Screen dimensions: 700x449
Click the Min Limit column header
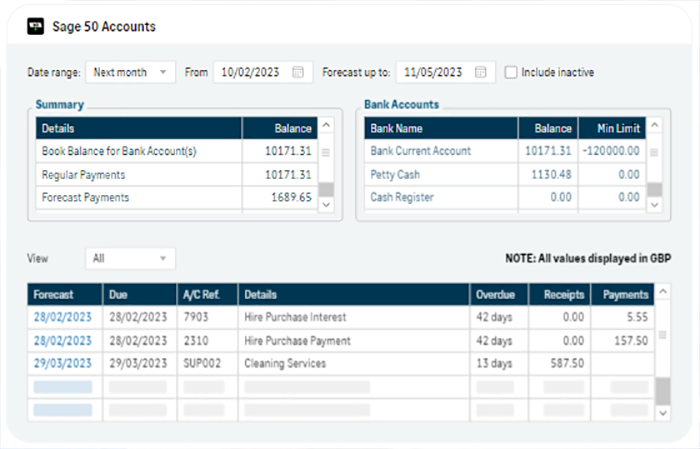click(612, 129)
